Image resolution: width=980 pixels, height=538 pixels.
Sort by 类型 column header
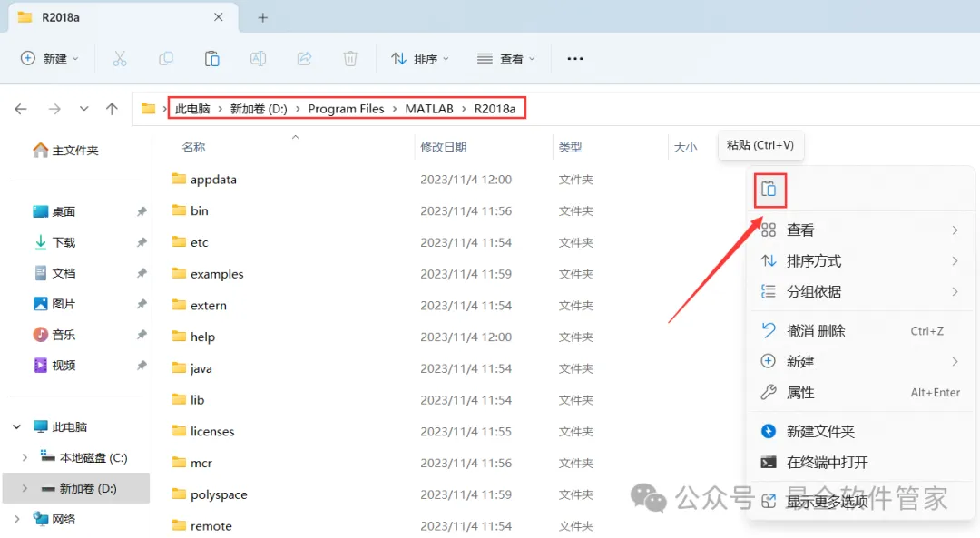pos(570,147)
